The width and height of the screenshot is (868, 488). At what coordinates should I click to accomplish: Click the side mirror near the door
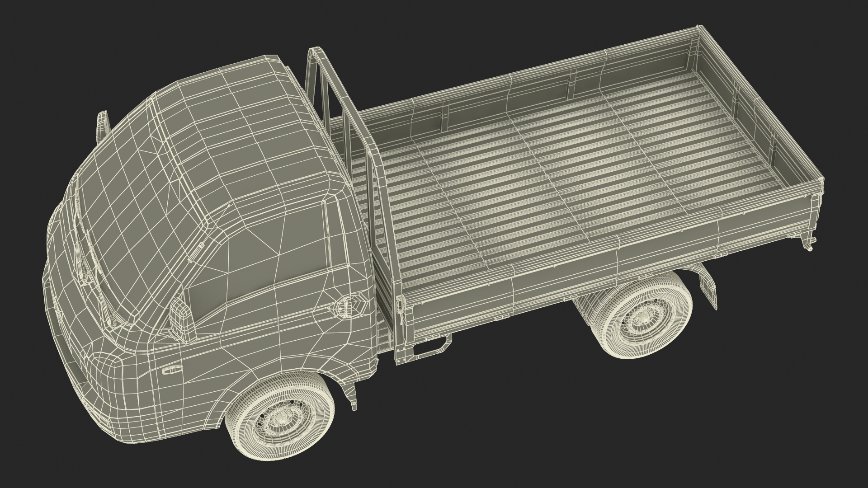182,321
